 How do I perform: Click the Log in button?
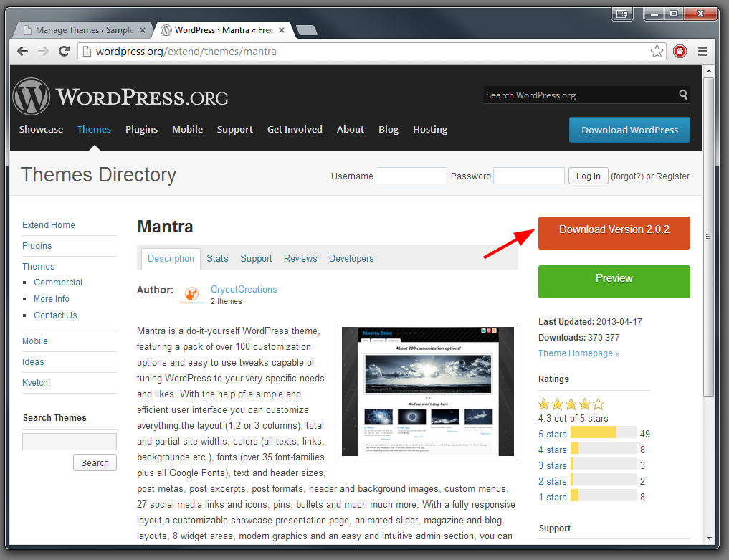588,176
